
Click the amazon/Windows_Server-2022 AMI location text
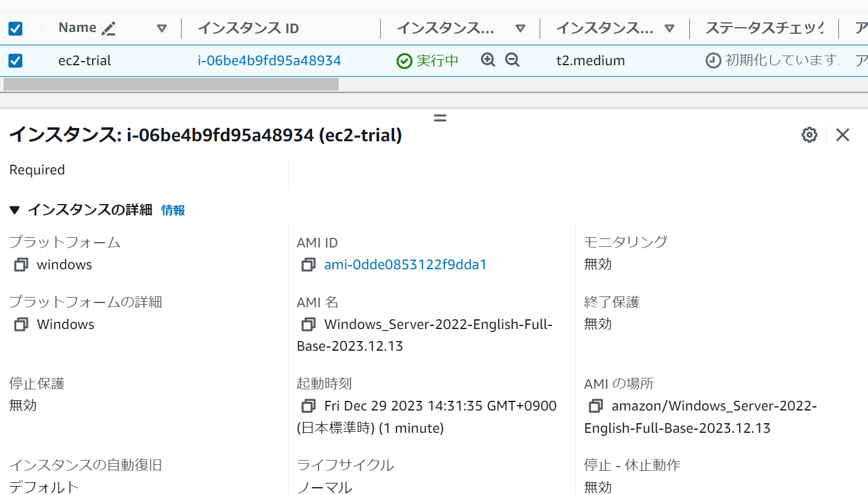[701, 417]
